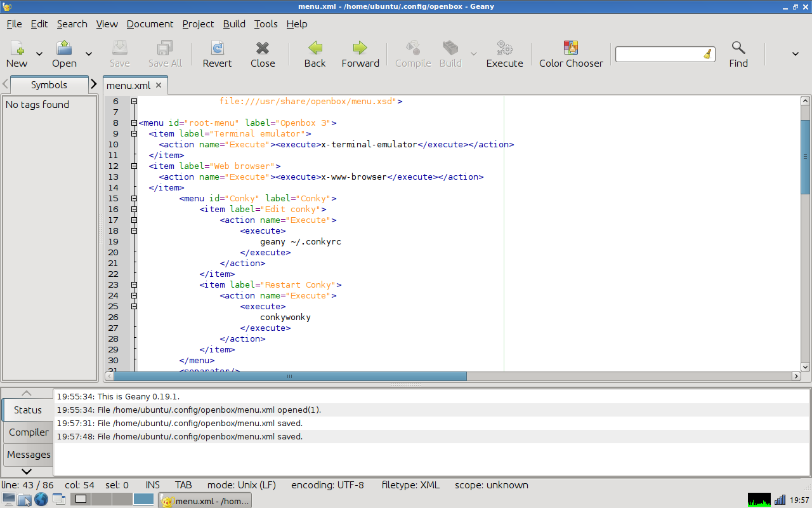Image resolution: width=812 pixels, height=508 pixels.
Task: Close the file with the toolbar Close icon
Action: click(x=263, y=49)
